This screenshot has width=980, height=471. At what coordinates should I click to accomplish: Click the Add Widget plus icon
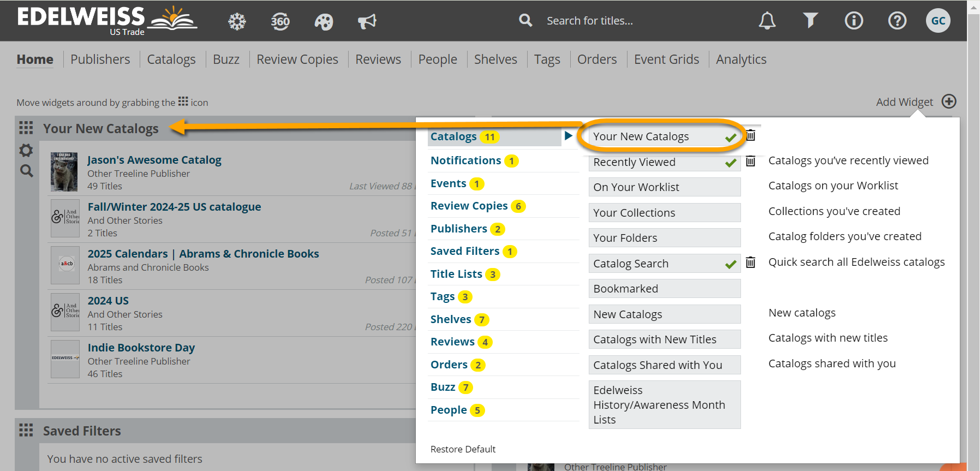tap(949, 102)
